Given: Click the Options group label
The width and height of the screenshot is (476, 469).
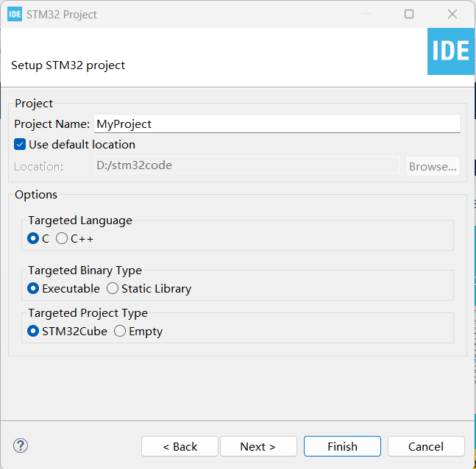Looking at the screenshot, I should tap(36, 195).
